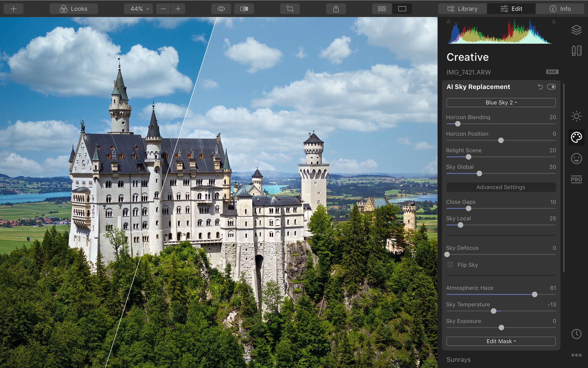Toggle the eye quick preview
The height and width of the screenshot is (368, 588).
[221, 9]
